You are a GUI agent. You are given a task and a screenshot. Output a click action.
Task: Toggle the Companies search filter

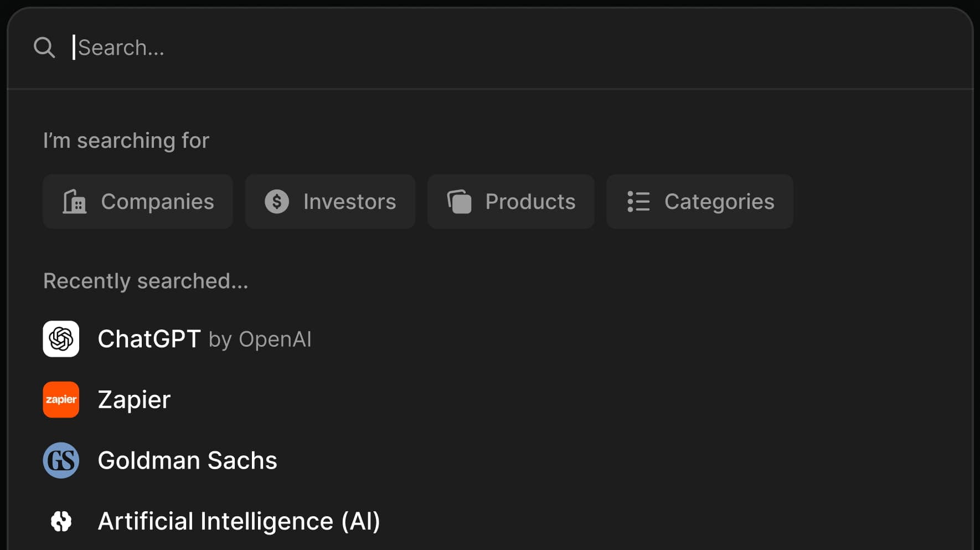[x=137, y=202]
